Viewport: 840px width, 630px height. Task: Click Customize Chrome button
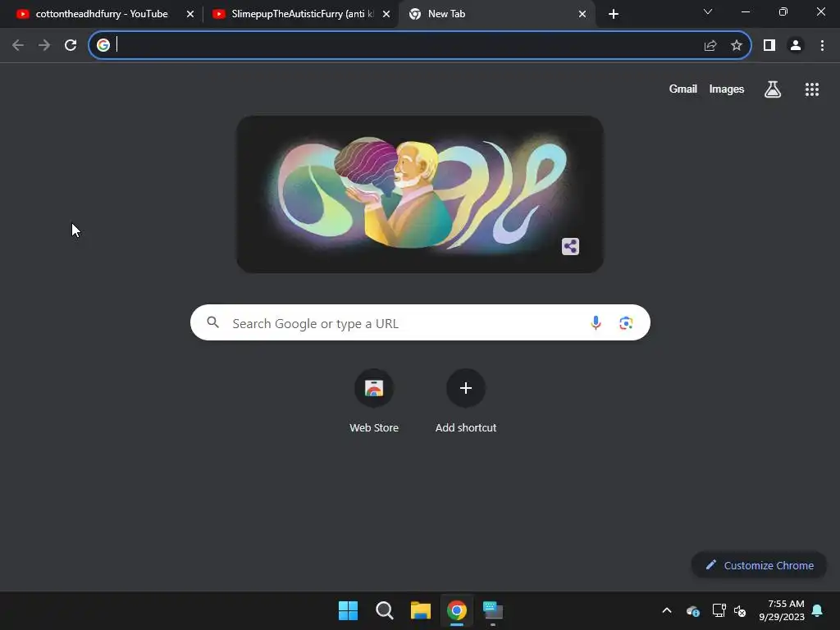tap(759, 565)
